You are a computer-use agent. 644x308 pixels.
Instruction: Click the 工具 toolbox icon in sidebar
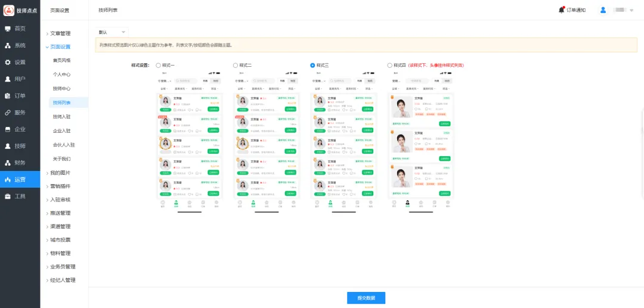click(x=8, y=196)
